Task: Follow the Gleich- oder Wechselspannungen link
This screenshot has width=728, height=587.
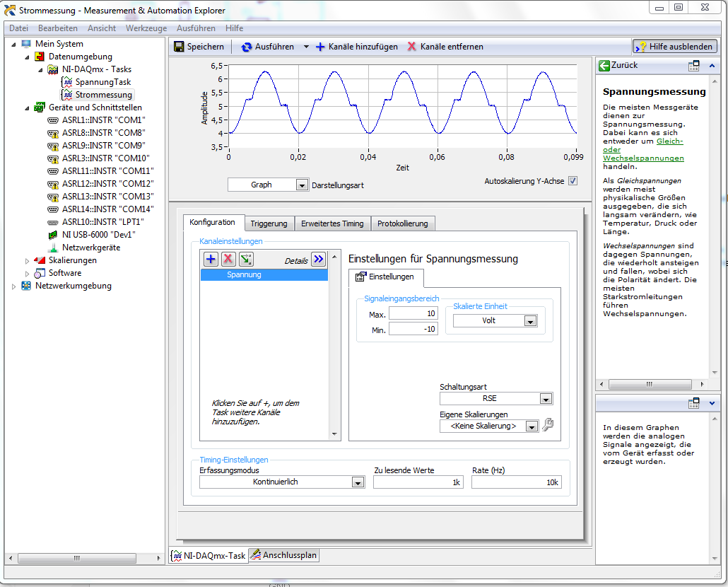Action: pos(643,149)
